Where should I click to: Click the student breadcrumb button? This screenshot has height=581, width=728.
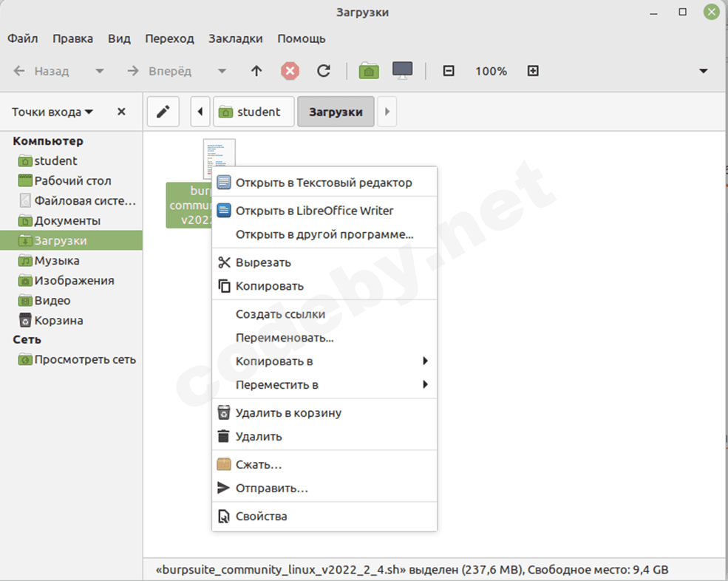(x=254, y=112)
